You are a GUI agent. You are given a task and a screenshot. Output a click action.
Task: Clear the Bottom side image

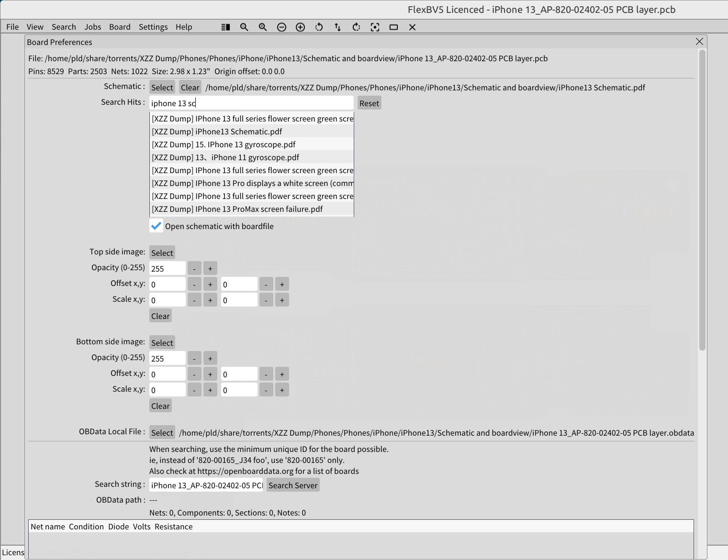pyautogui.click(x=160, y=406)
